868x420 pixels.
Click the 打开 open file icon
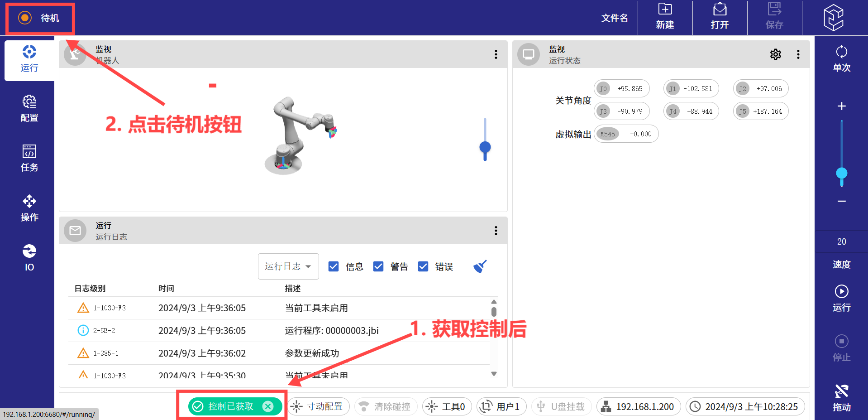[720, 17]
